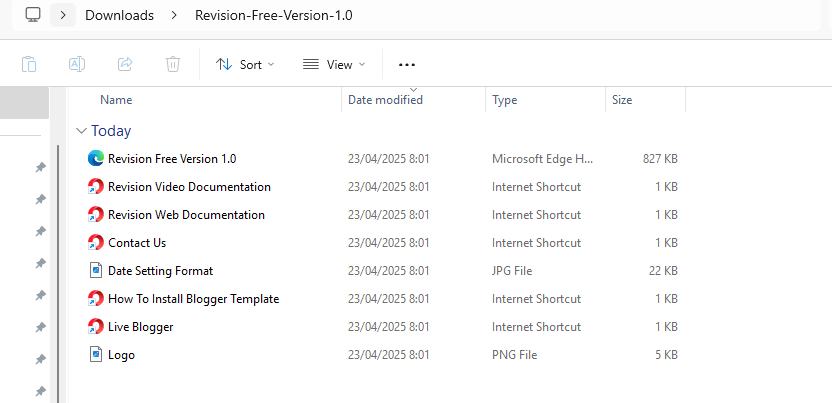Click the shortcut icon of Revision Web Documentation
This screenshot has width=832, height=403.
(96, 215)
